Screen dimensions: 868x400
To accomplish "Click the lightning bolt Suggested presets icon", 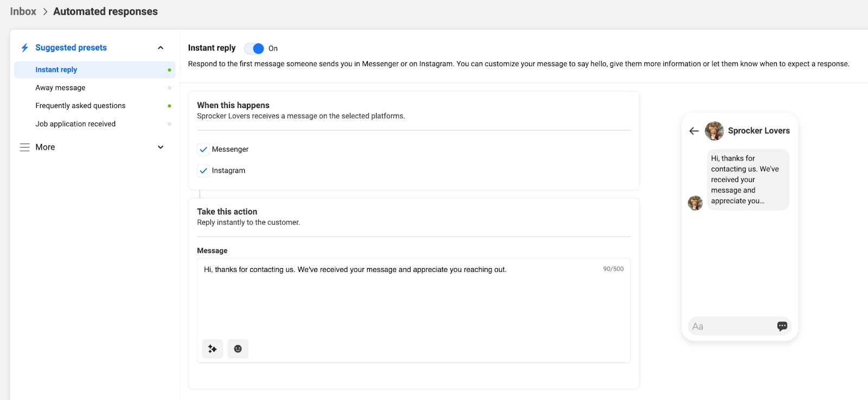I will (24, 48).
